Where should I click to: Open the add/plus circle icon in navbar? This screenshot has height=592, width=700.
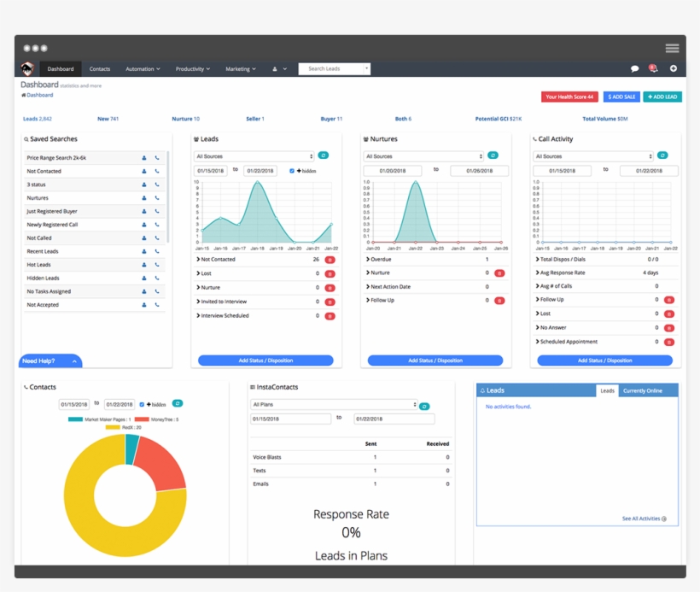point(673,67)
